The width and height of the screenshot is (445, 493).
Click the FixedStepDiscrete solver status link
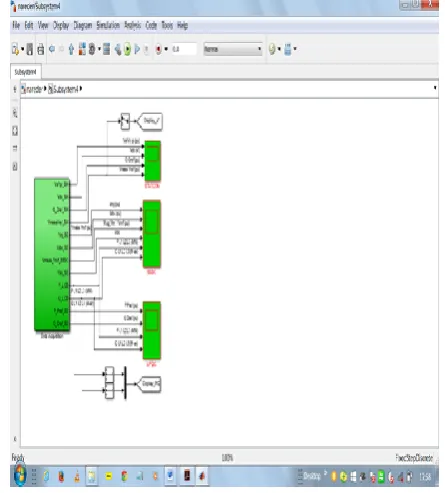point(414,458)
